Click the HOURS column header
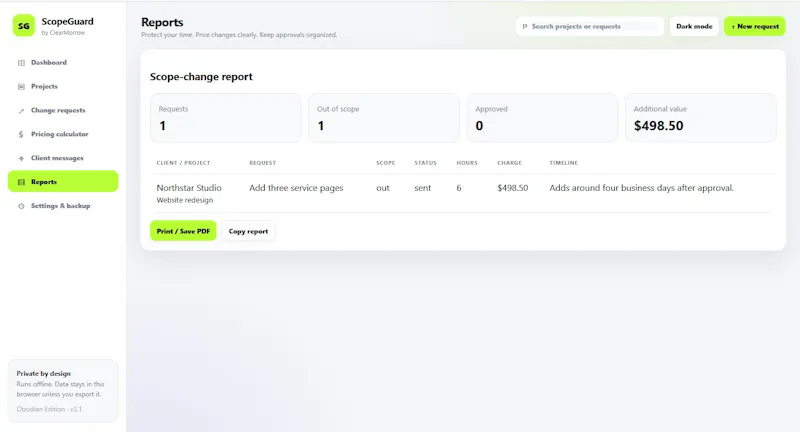 467,163
